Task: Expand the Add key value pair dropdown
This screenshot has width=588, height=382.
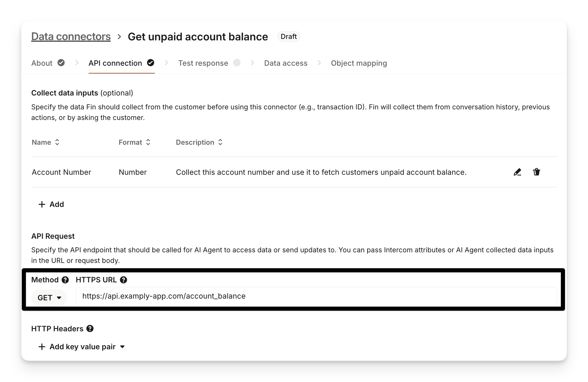Action: (x=122, y=347)
